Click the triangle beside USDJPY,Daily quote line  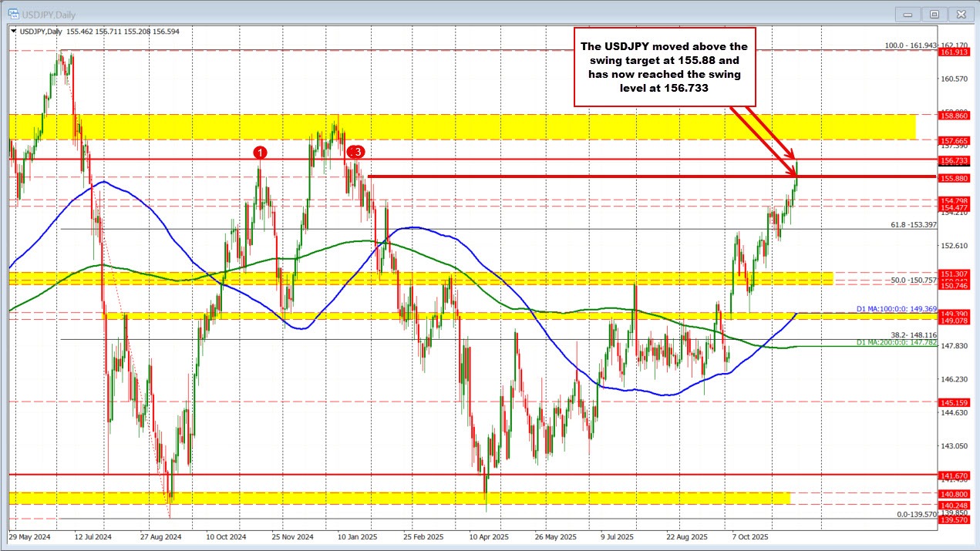coord(15,32)
